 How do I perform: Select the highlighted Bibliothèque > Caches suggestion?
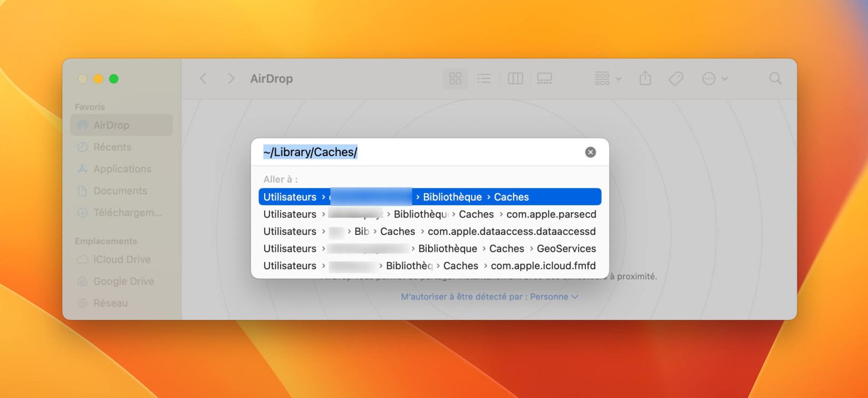point(430,197)
